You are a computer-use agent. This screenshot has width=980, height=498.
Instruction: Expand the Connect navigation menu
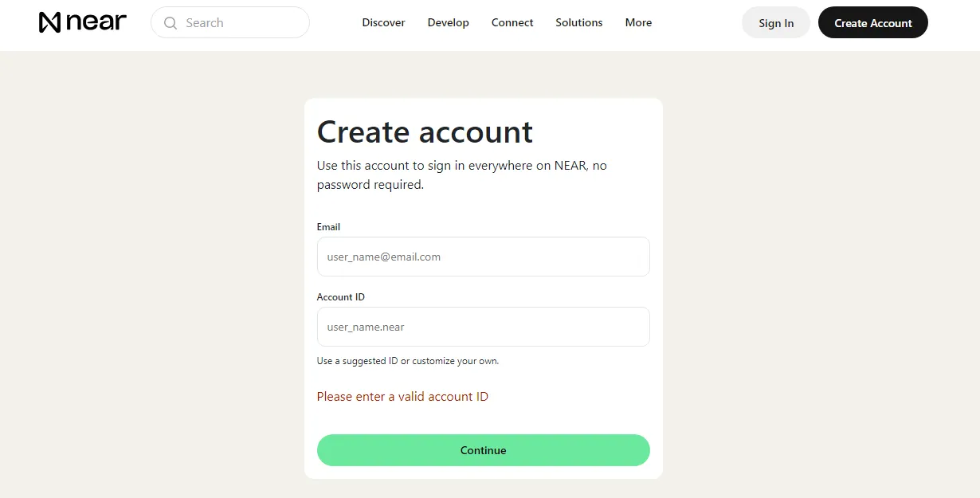point(512,22)
